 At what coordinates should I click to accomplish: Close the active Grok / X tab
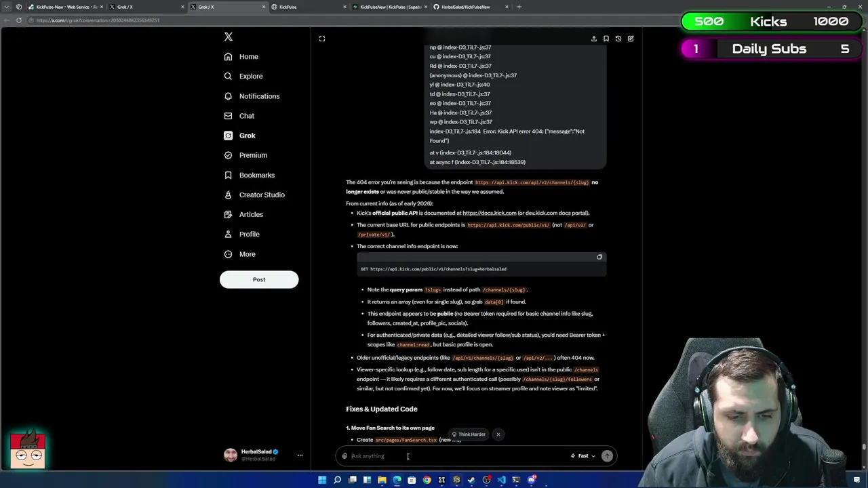click(x=263, y=7)
